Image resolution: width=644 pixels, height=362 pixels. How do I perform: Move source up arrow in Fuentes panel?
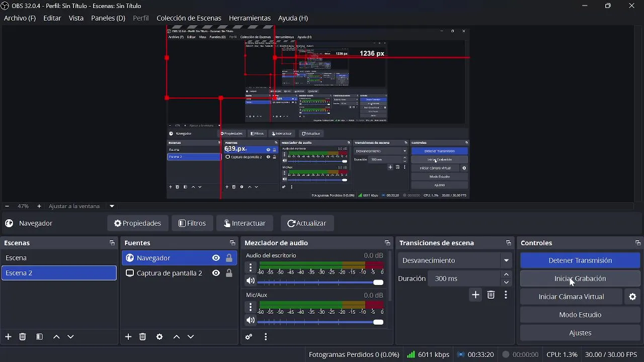pos(177,337)
